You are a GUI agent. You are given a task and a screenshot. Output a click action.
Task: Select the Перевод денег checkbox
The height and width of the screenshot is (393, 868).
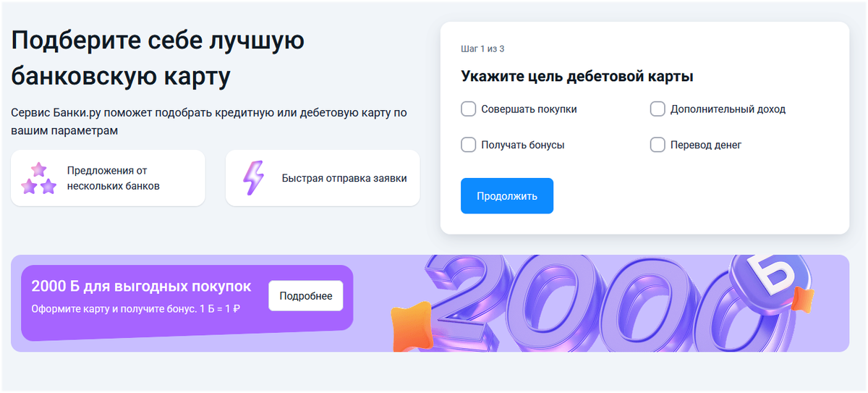tap(658, 145)
